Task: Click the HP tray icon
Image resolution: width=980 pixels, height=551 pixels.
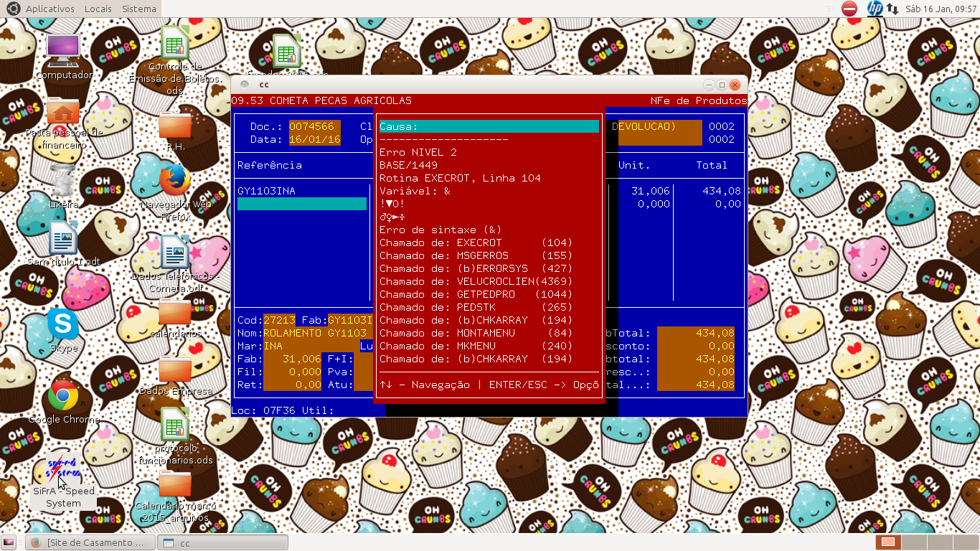Action: point(875,9)
